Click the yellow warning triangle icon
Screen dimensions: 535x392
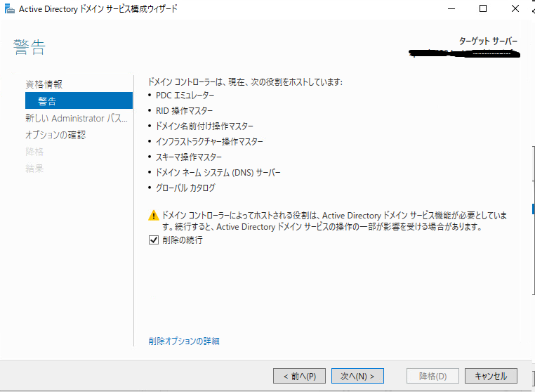pos(154,216)
